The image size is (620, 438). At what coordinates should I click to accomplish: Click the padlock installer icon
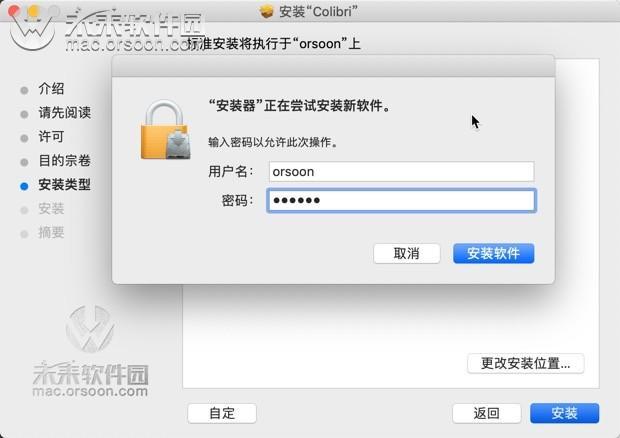166,130
